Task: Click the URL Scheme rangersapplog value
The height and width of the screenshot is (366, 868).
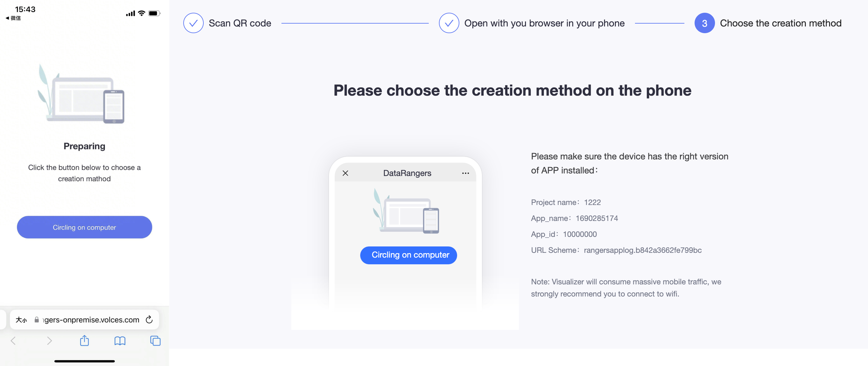Action: [643, 250]
